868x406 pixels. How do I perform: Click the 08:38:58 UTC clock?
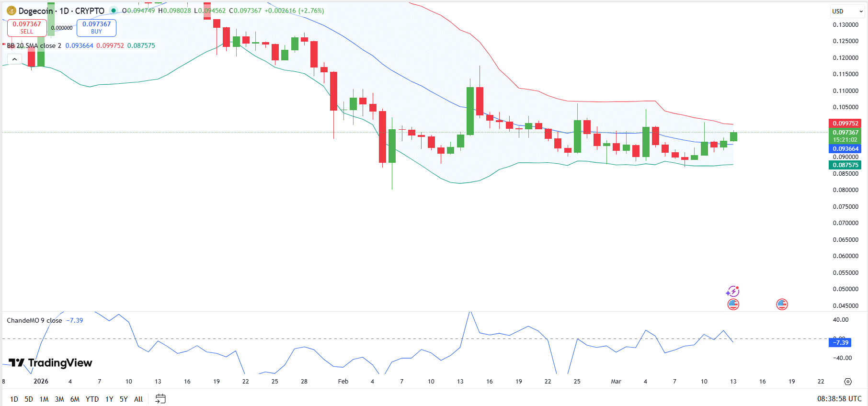tap(839, 399)
